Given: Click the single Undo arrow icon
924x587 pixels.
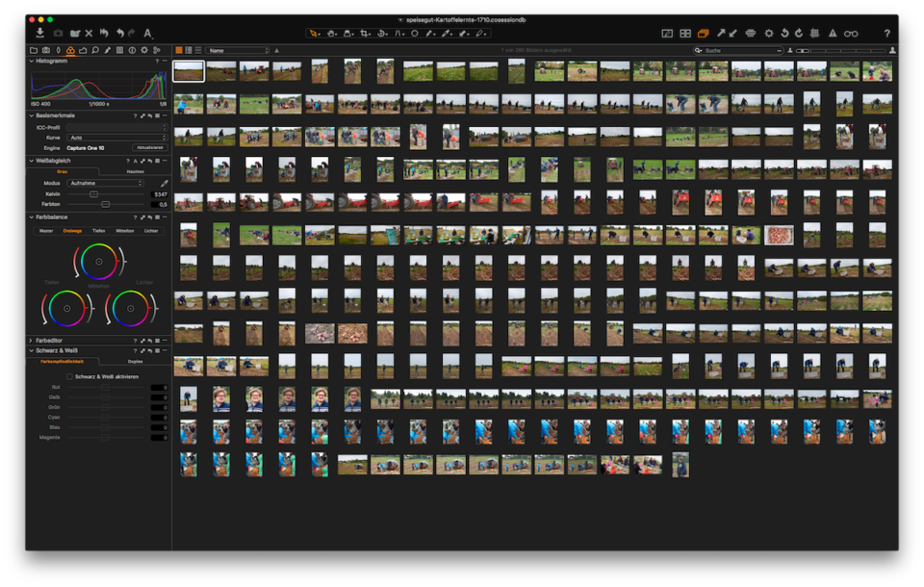Looking at the screenshot, I should (120, 34).
